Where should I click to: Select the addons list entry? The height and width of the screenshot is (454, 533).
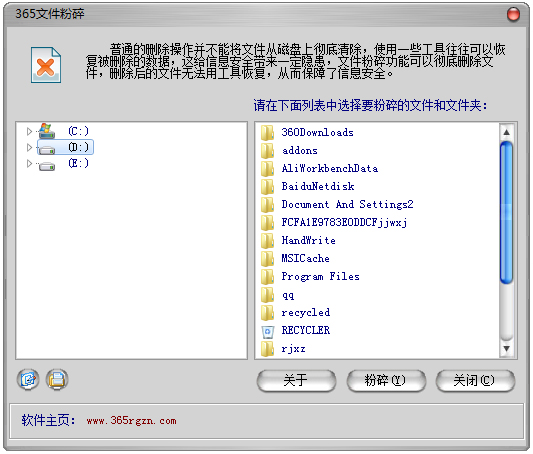tap(300, 150)
